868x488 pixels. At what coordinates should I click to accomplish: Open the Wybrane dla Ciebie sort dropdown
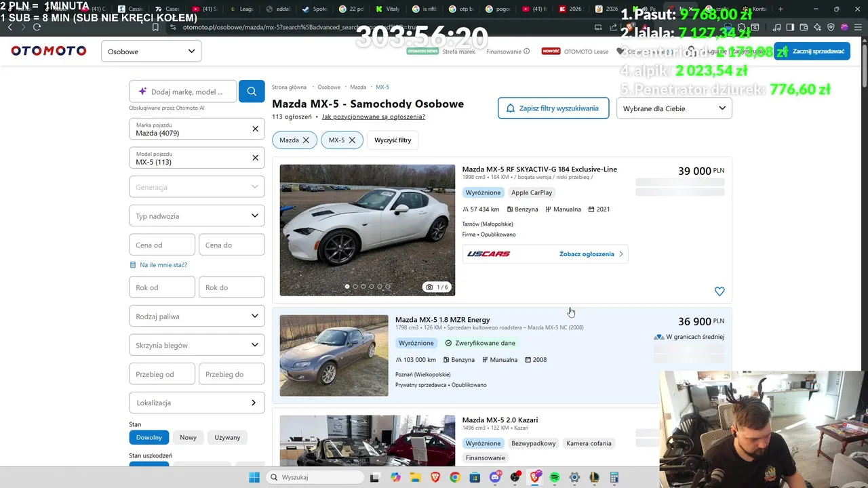coord(674,108)
